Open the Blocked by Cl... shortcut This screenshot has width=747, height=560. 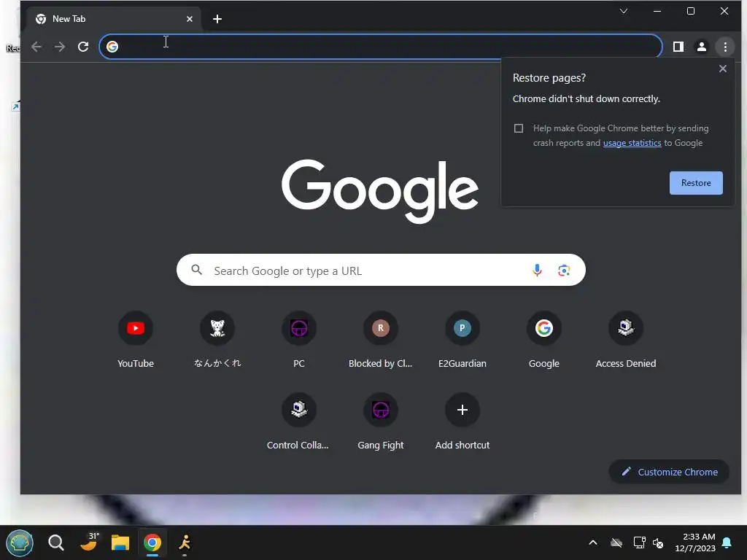click(380, 339)
